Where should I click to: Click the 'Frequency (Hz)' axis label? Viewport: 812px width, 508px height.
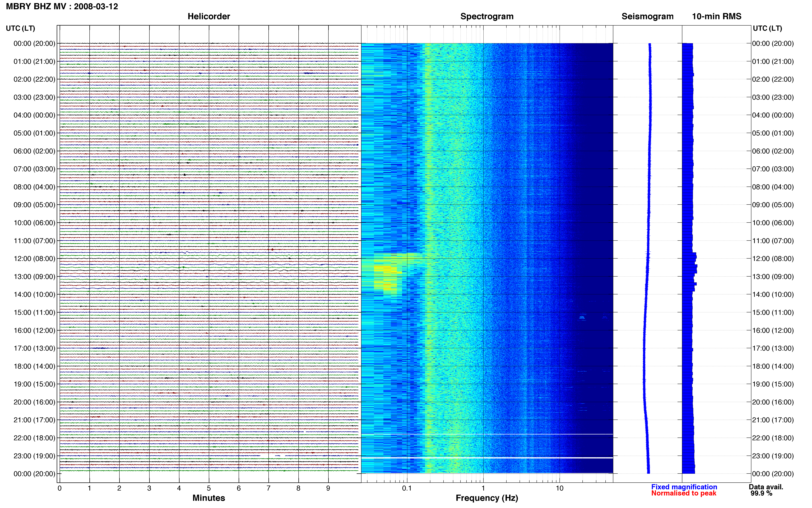(x=487, y=498)
